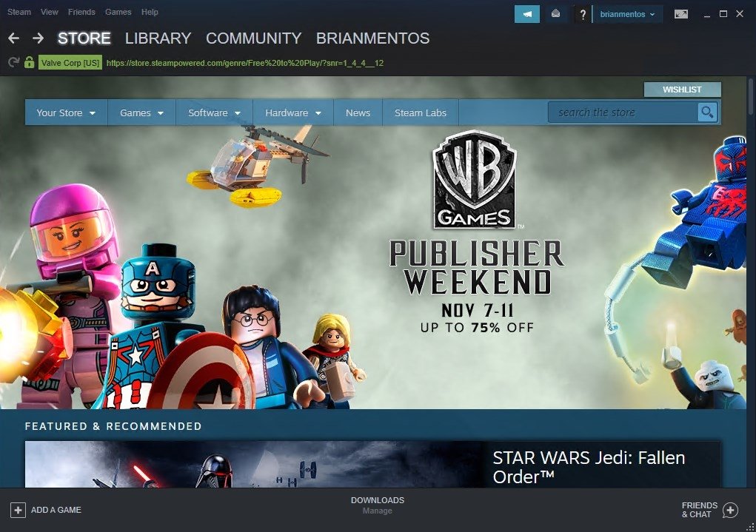
Task: Switch to the STORE tab
Action: (x=84, y=38)
